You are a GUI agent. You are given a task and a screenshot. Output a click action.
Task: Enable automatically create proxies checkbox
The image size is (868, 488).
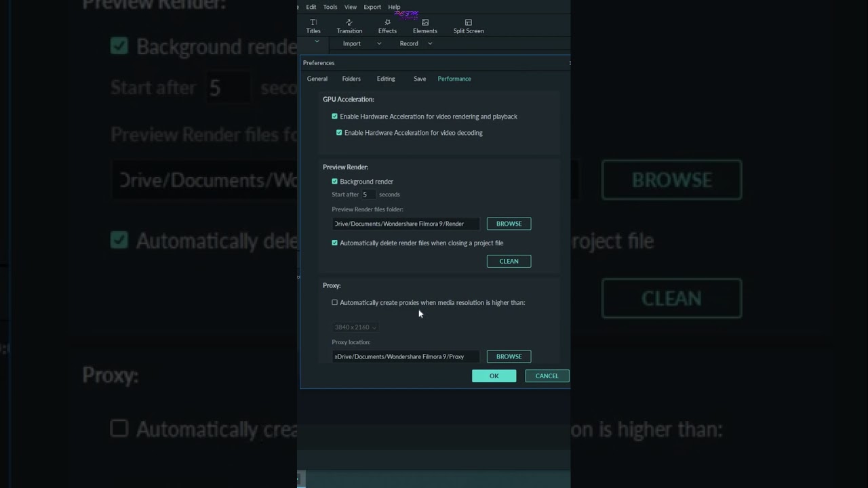[334, 302]
